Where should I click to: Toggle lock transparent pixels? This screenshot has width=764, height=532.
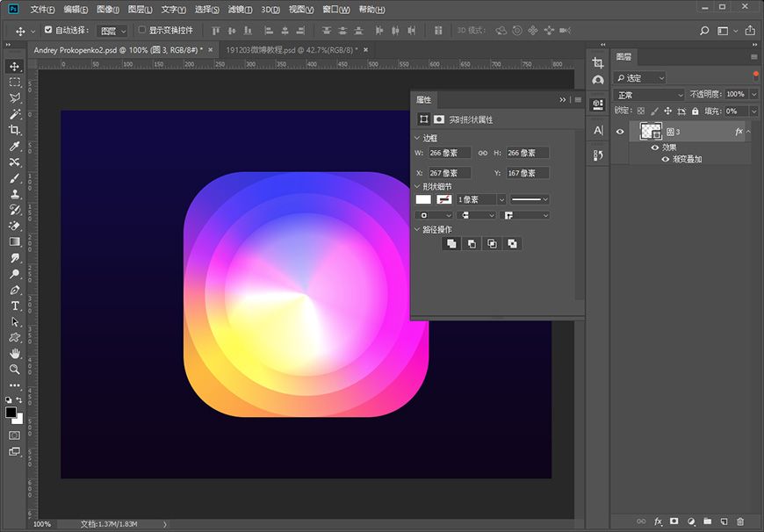tap(641, 111)
